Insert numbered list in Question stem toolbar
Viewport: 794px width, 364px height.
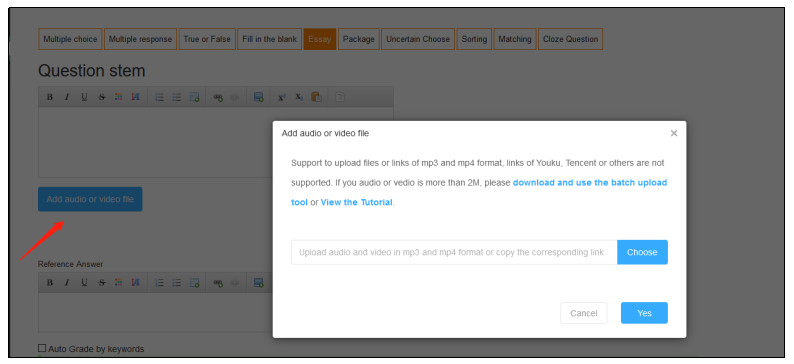pyautogui.click(x=159, y=97)
